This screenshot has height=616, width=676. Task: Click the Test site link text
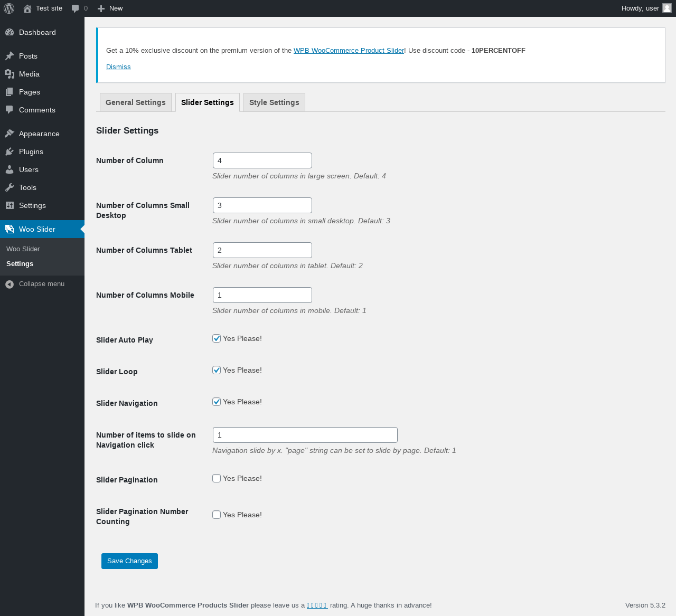tap(49, 8)
